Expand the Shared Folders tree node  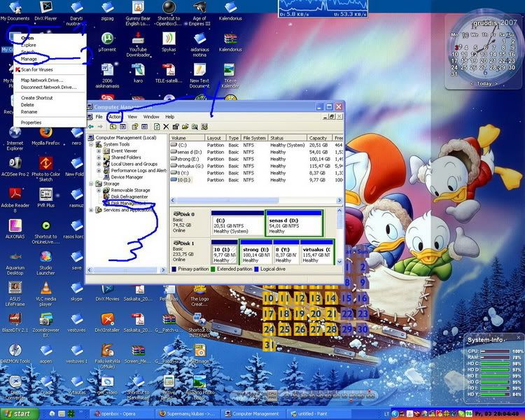99,157
